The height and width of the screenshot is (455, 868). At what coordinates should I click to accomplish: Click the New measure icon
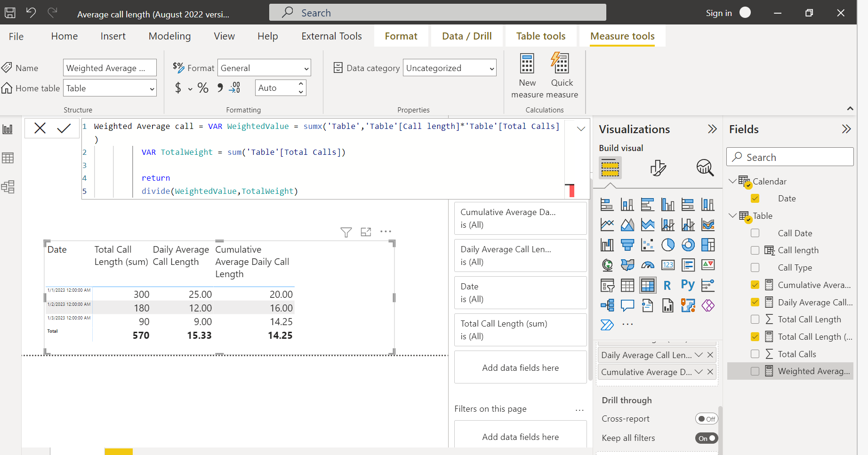tap(527, 64)
